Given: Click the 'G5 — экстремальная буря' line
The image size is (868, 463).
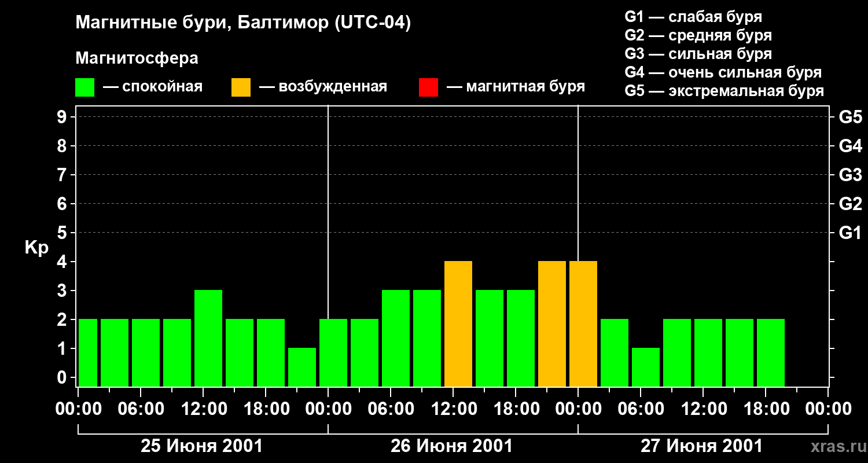Looking at the screenshot, I should (724, 91).
